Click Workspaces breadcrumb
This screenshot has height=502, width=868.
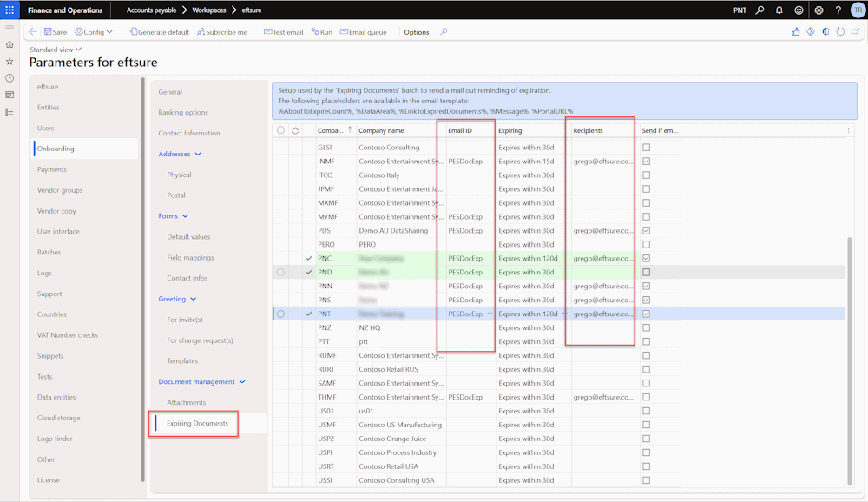[x=208, y=10]
